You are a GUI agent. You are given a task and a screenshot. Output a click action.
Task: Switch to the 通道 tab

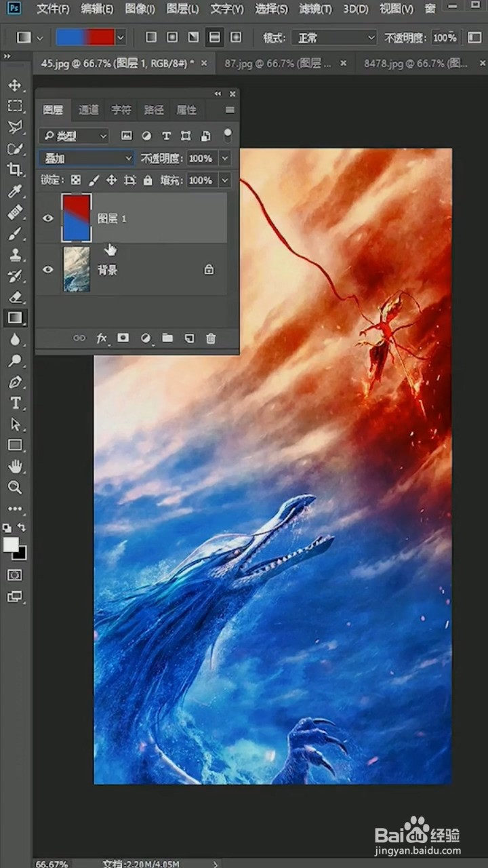point(88,110)
